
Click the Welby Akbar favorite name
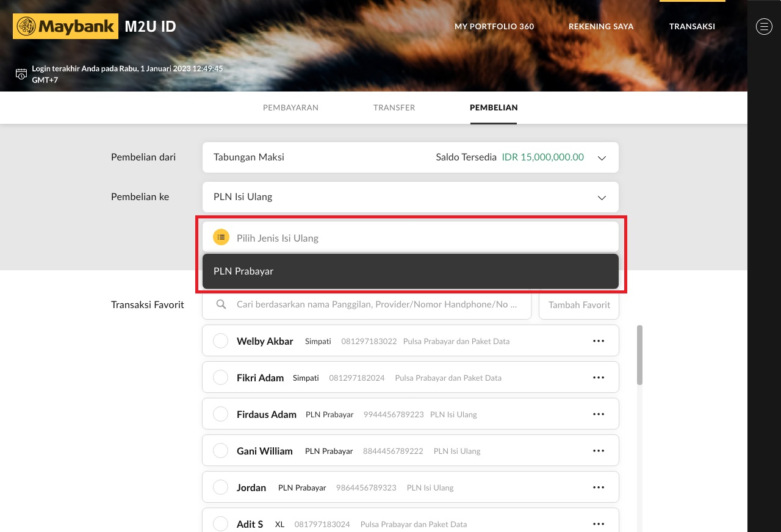coord(265,341)
